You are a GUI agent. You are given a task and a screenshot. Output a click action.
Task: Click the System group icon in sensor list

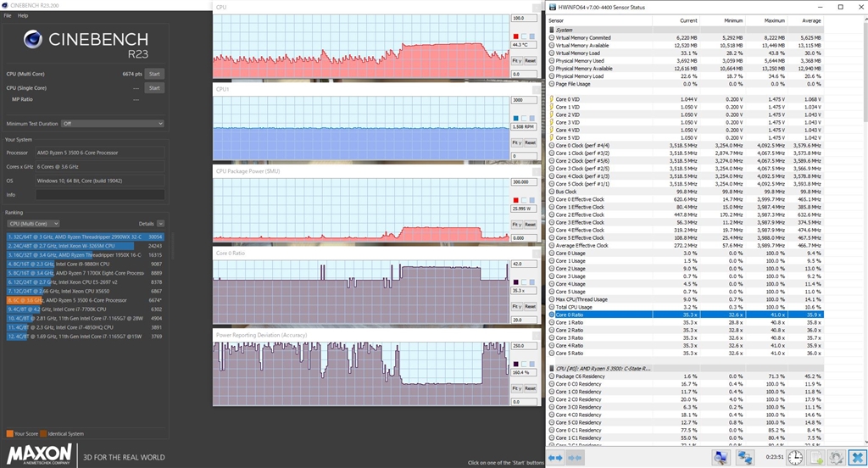(551, 30)
